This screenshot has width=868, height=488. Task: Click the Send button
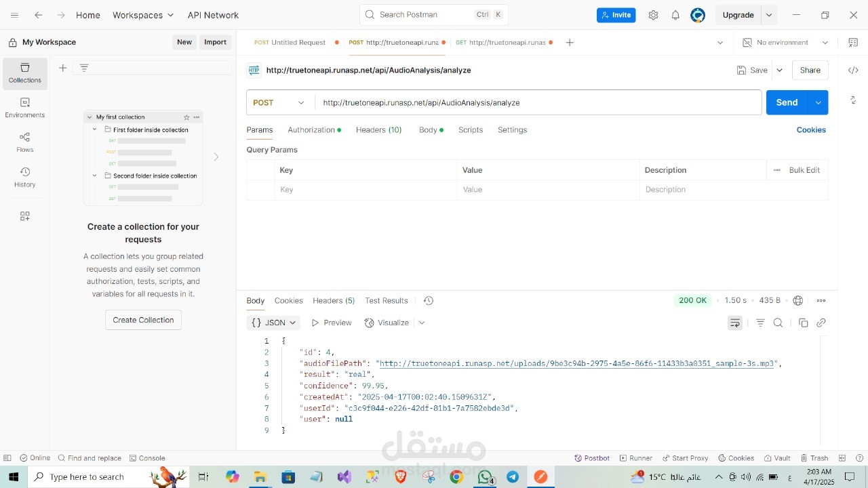787,102
